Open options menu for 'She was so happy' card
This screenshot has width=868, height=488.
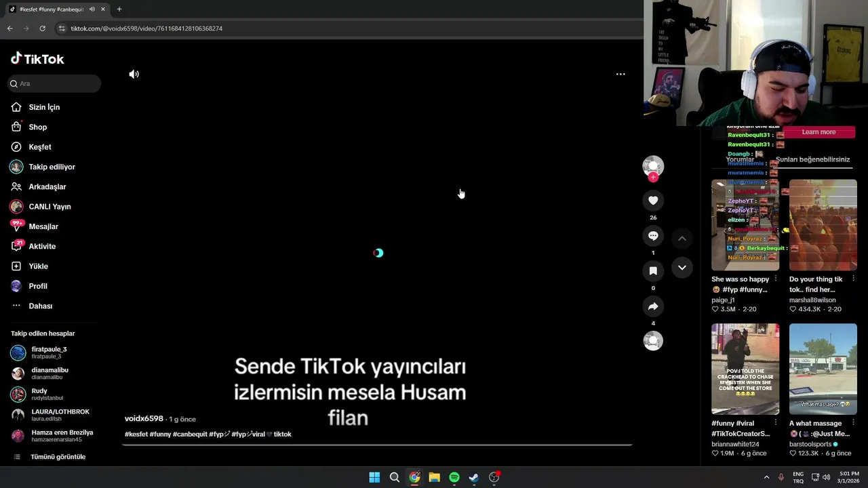(x=776, y=279)
